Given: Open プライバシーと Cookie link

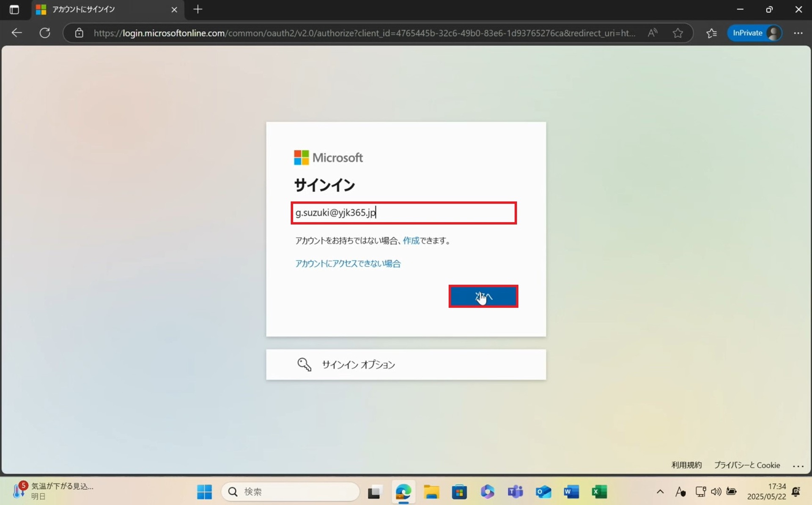Looking at the screenshot, I should tap(747, 465).
